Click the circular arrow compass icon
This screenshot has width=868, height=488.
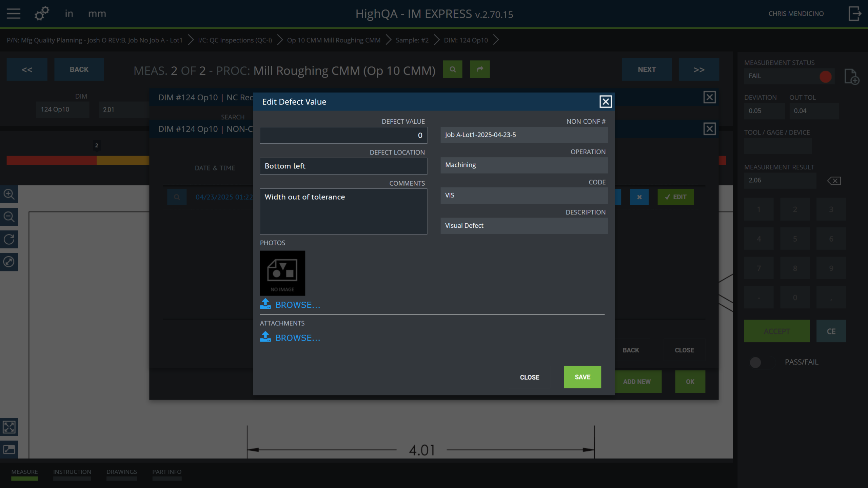(x=9, y=262)
